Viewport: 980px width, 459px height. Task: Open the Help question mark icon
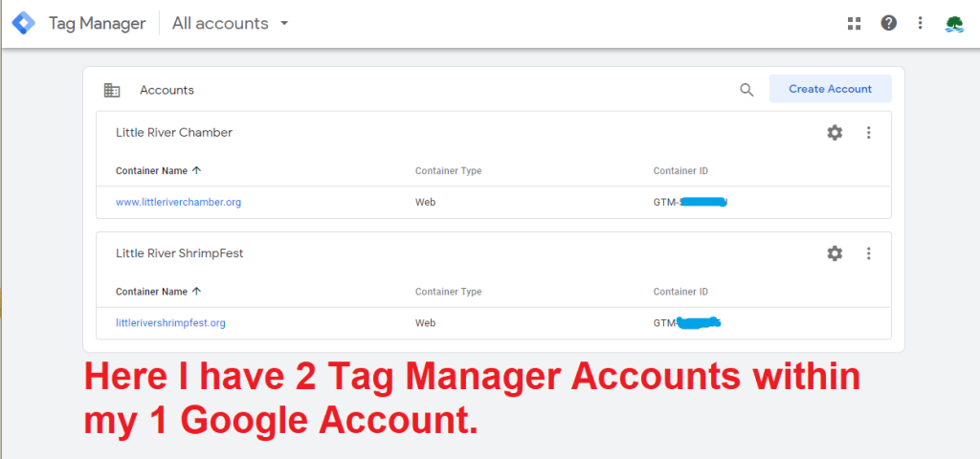click(888, 23)
